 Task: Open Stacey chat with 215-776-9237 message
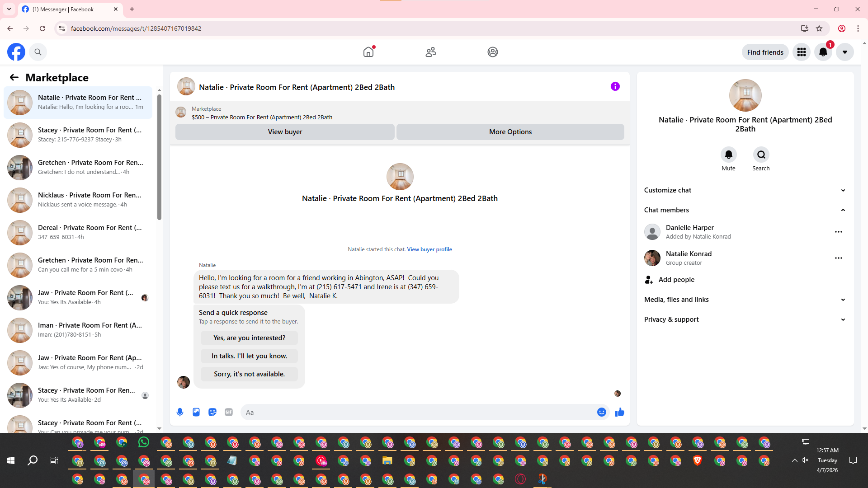click(x=78, y=135)
